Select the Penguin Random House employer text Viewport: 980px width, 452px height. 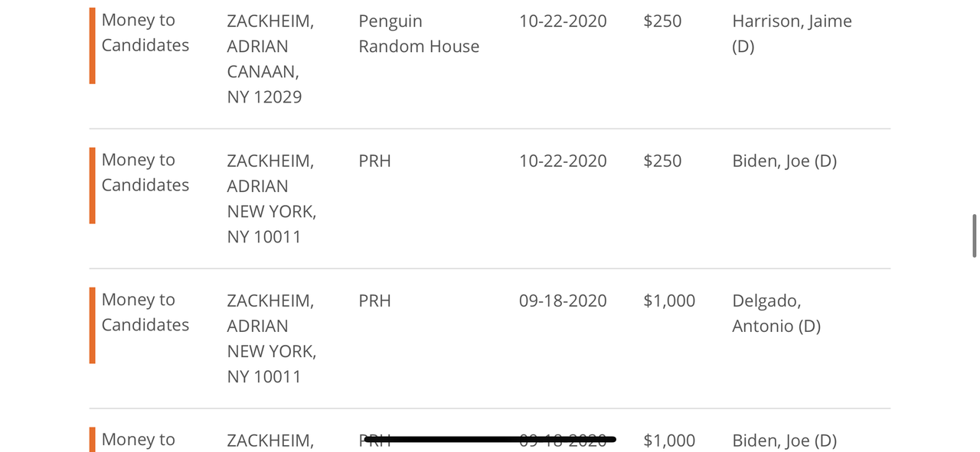(x=419, y=34)
